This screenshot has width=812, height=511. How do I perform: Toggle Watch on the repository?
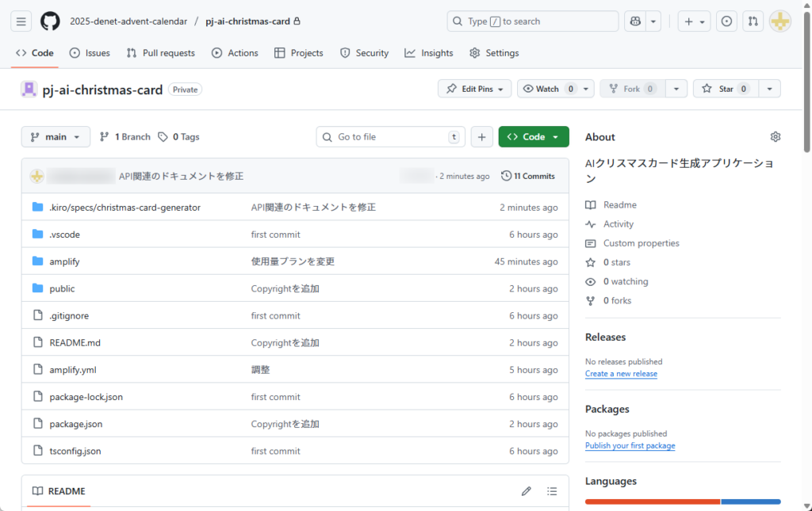pyautogui.click(x=547, y=89)
